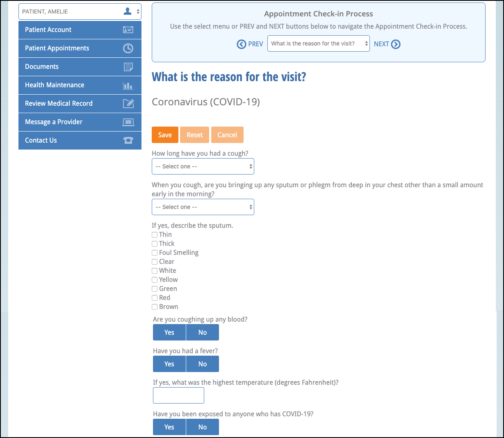Screen dimensions: 504x438
Task: Click the edit pencil icon for Review Medical Record
Action: [128, 104]
